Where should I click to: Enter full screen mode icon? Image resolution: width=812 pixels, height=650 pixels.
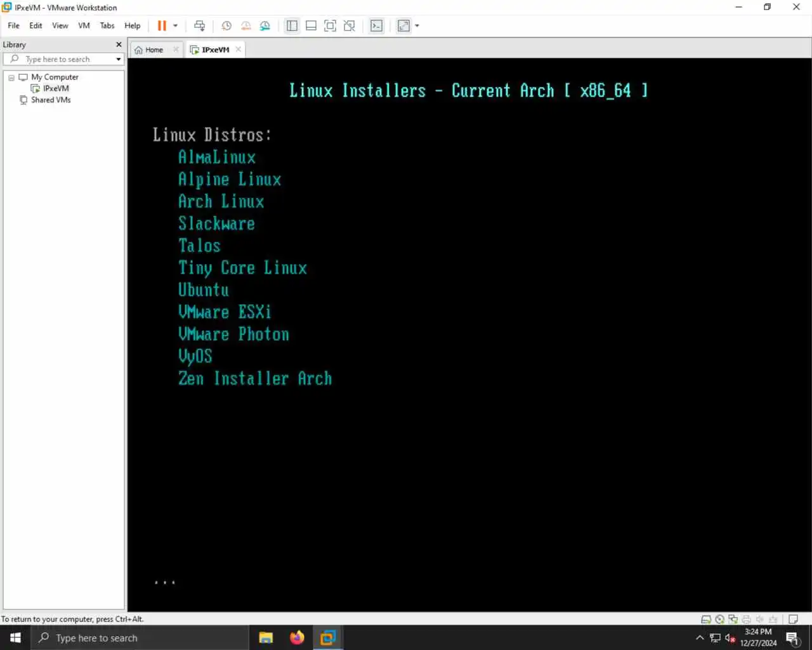tap(330, 25)
